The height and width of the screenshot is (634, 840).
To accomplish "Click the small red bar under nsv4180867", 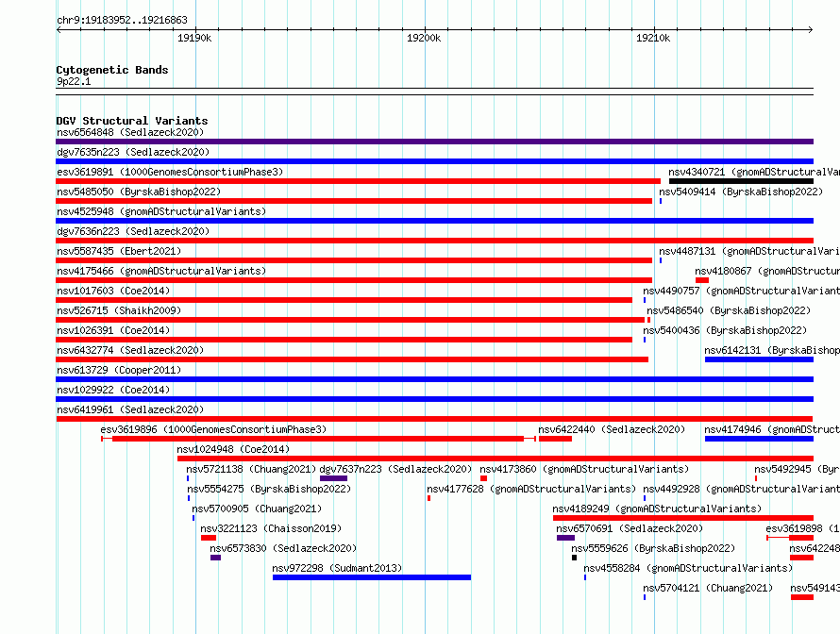I will pos(702,280).
